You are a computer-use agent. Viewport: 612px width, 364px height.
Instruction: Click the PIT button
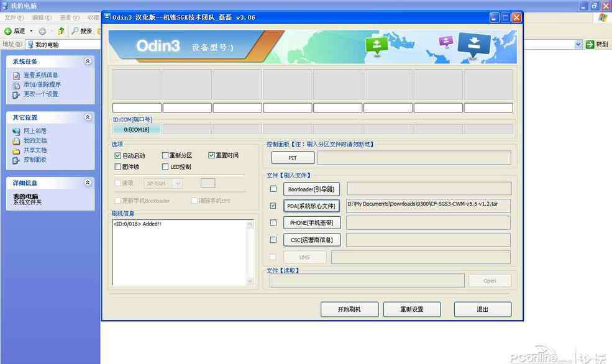coord(293,158)
